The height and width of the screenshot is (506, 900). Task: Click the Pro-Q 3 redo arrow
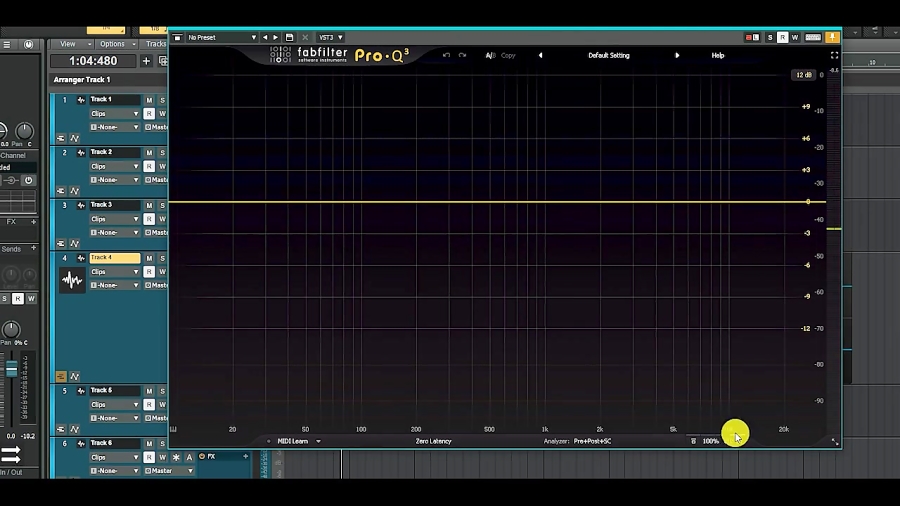pos(462,55)
